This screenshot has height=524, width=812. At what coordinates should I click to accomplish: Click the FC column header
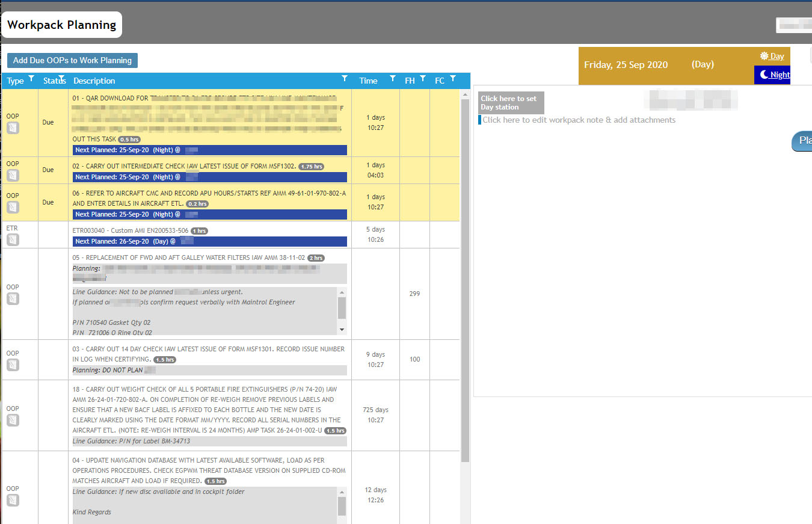click(440, 81)
